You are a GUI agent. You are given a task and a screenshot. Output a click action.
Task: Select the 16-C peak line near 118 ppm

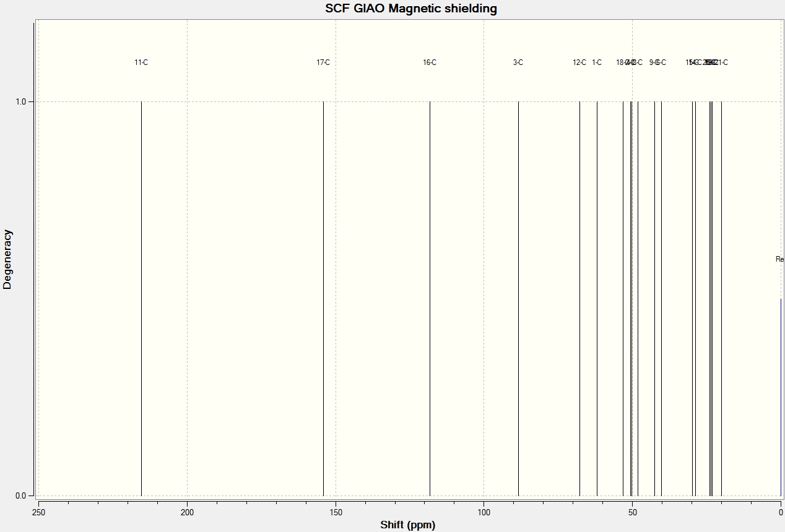[x=430, y=298]
